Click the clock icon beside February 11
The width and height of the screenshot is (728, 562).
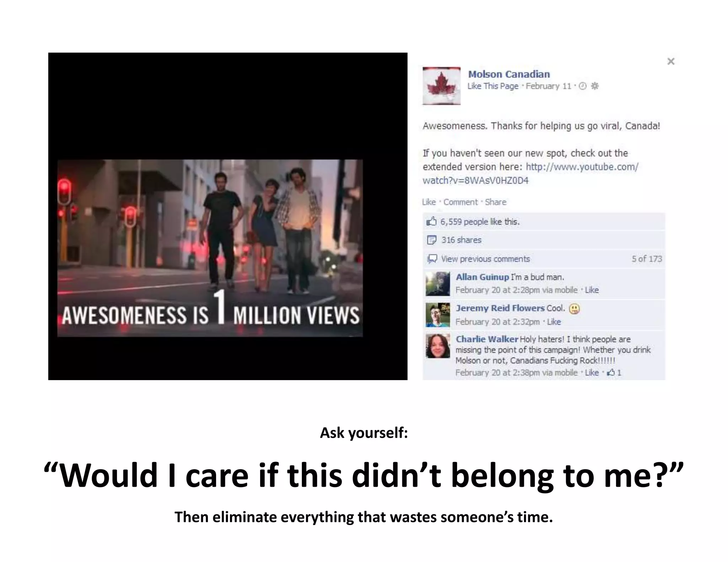click(x=583, y=86)
